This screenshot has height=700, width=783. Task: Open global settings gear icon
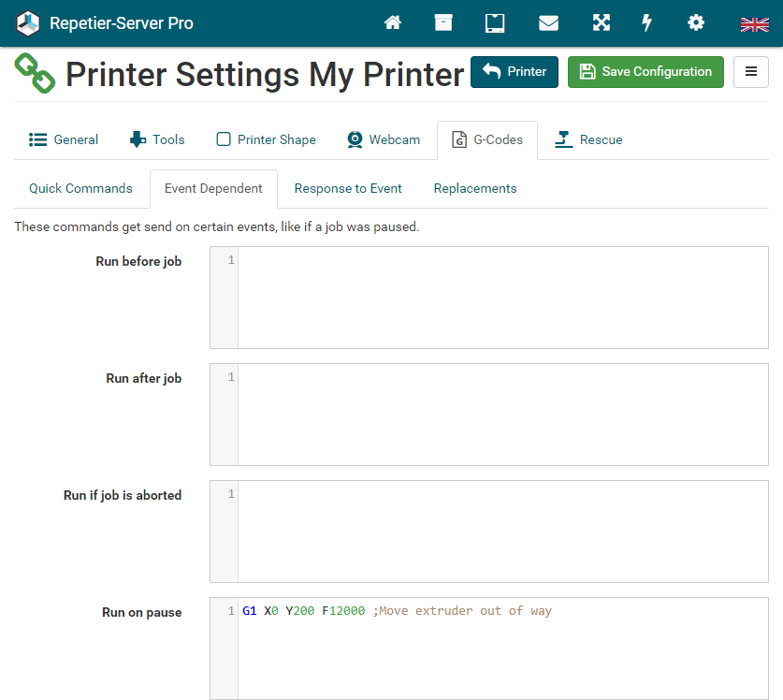click(696, 23)
